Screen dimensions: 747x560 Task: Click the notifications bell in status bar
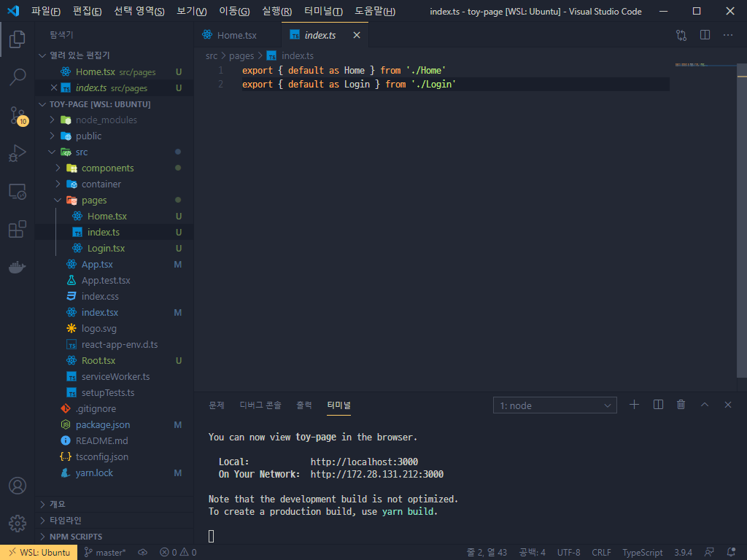click(x=731, y=553)
